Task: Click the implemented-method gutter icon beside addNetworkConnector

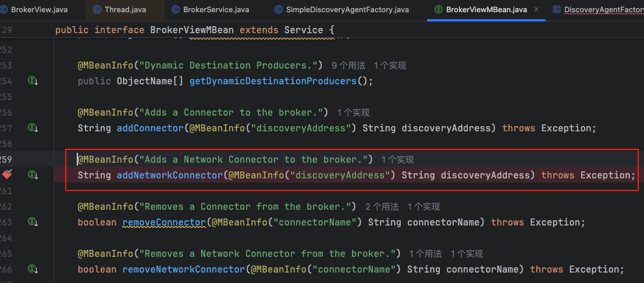Action: coord(33,175)
